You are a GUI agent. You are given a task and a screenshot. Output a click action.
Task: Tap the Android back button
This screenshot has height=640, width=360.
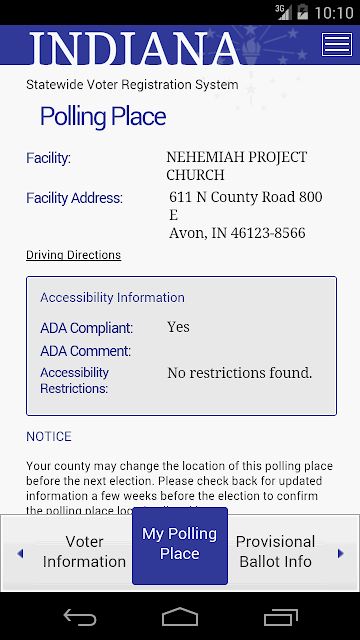pyautogui.click(x=80, y=618)
